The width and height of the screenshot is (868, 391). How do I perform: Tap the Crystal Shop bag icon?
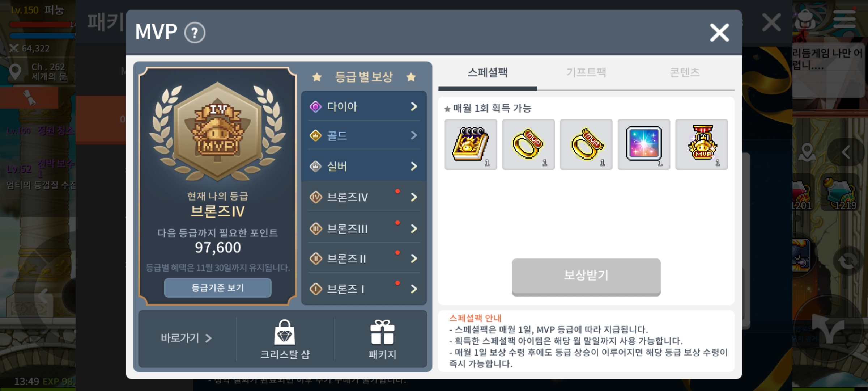pyautogui.click(x=285, y=332)
